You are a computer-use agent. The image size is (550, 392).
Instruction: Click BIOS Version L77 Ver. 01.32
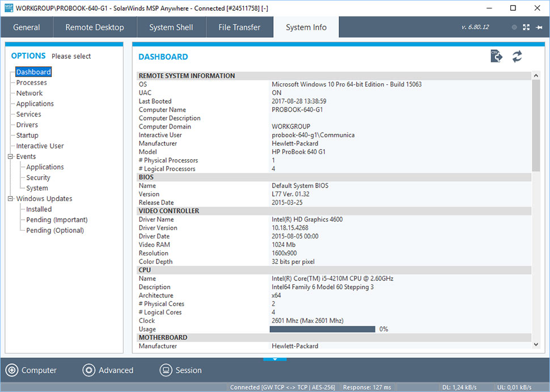click(x=290, y=194)
